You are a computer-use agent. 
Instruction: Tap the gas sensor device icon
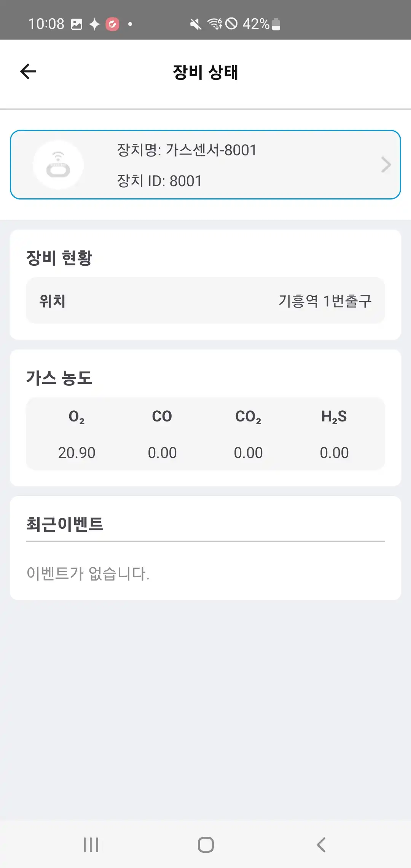pyautogui.click(x=58, y=165)
